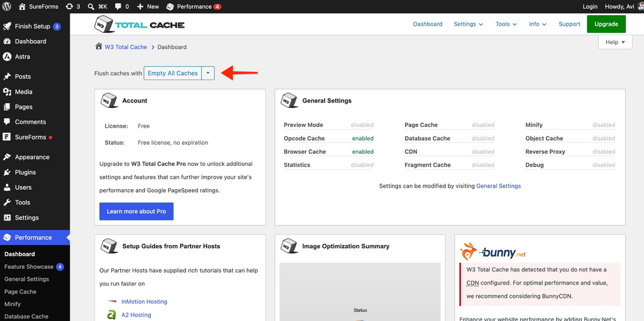Click the Debug row label
Image resolution: width=644 pixels, height=321 pixels.
tap(535, 165)
